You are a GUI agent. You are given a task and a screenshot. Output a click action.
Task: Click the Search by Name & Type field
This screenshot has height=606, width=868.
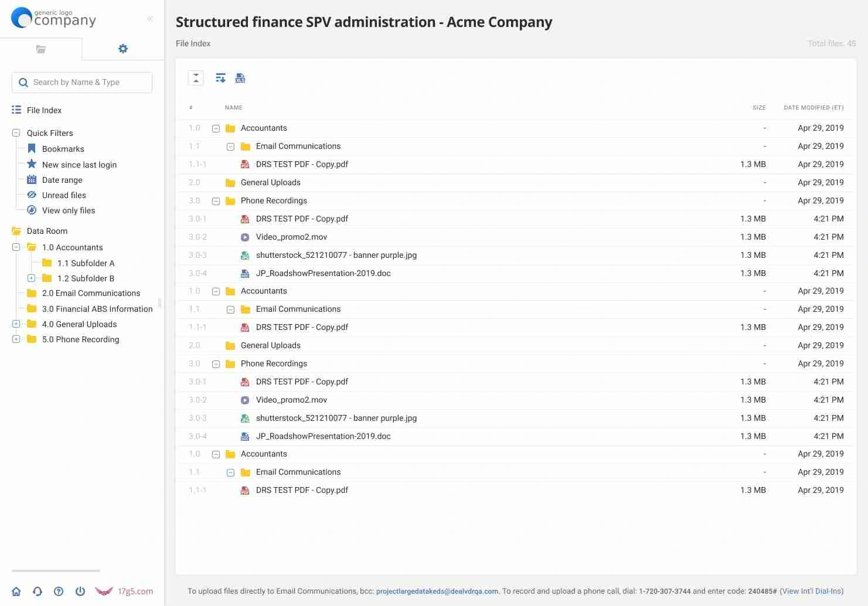[x=82, y=83]
